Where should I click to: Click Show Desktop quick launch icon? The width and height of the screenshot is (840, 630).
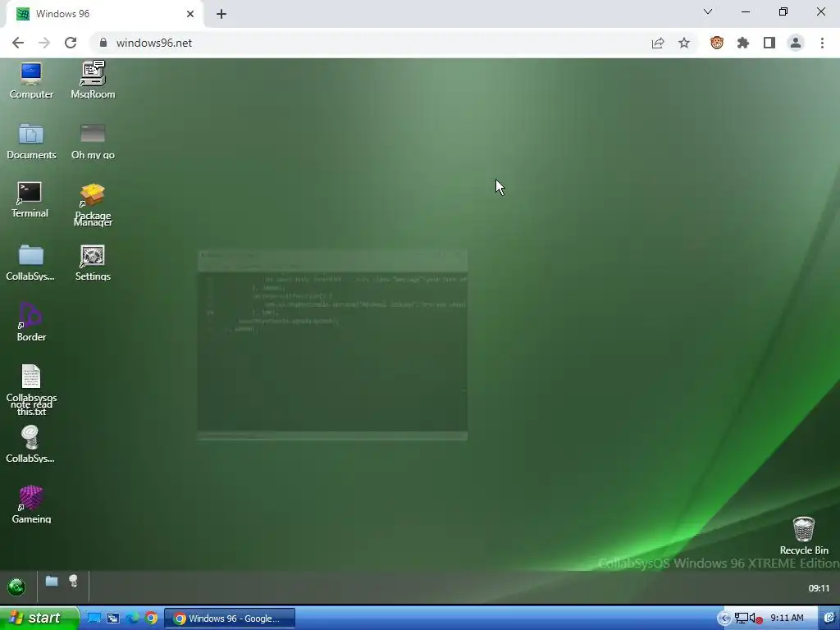pos(94,619)
